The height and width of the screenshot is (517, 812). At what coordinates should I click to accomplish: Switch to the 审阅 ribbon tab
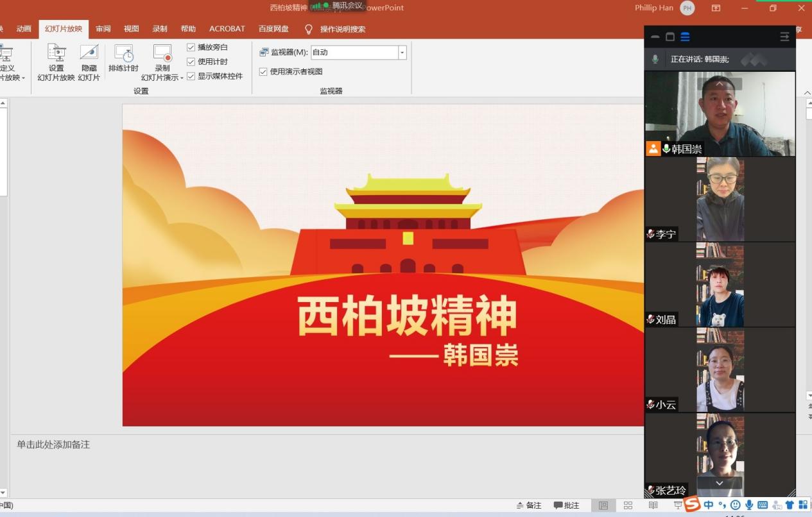click(x=103, y=29)
